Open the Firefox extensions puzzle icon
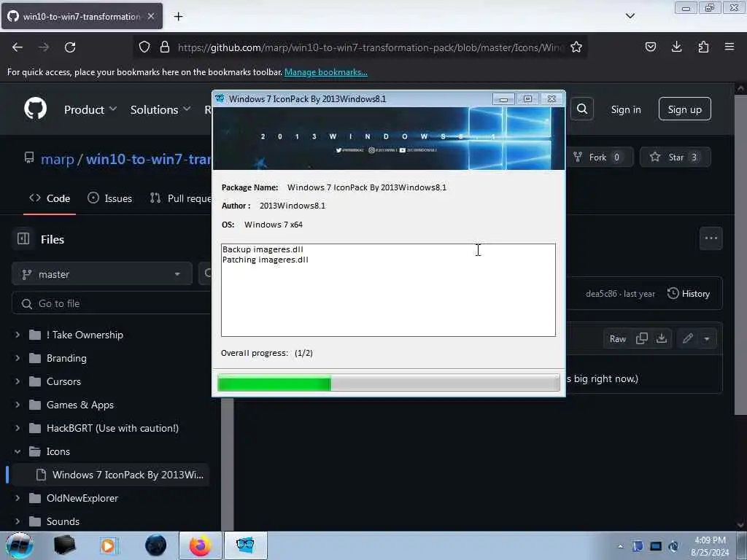This screenshot has width=747, height=560. click(703, 47)
